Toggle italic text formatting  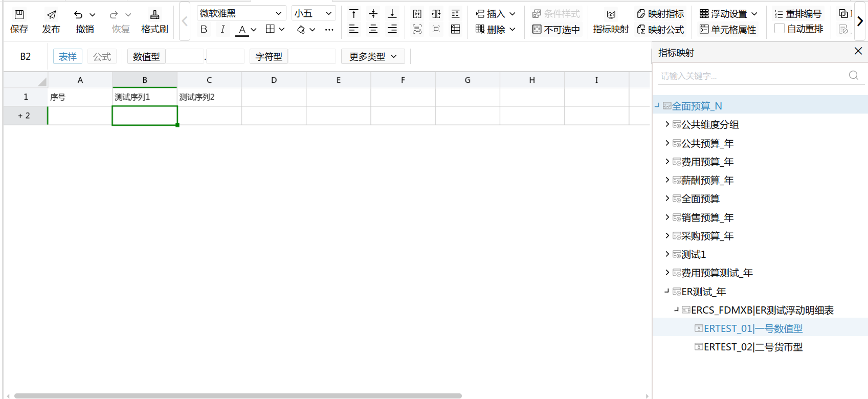[222, 30]
